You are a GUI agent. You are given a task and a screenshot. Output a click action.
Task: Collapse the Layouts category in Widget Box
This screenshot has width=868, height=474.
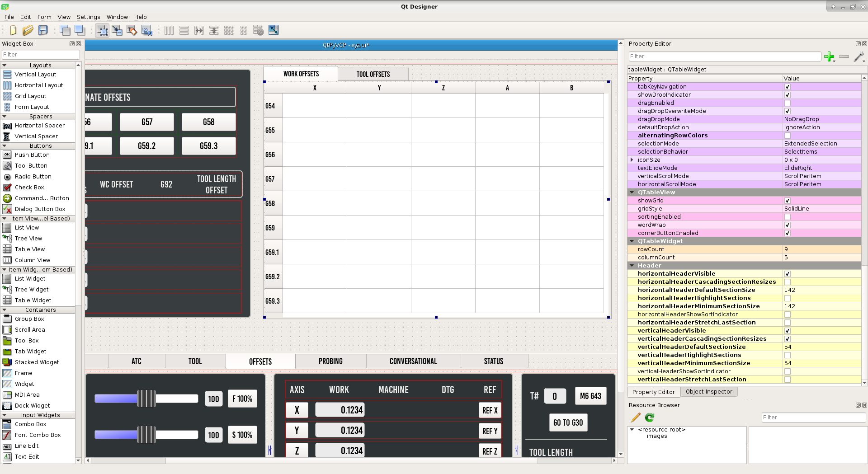click(x=4, y=66)
